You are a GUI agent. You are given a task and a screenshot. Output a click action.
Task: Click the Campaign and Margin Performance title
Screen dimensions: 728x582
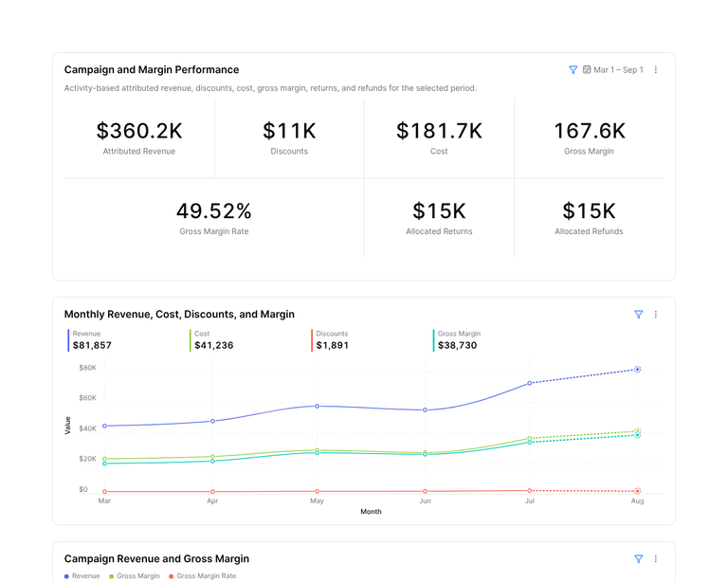(152, 69)
